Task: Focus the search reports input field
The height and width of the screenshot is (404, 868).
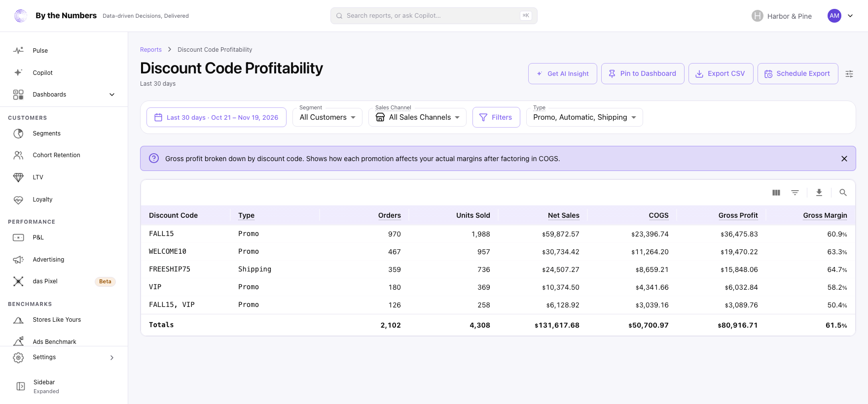Action: 434,16
